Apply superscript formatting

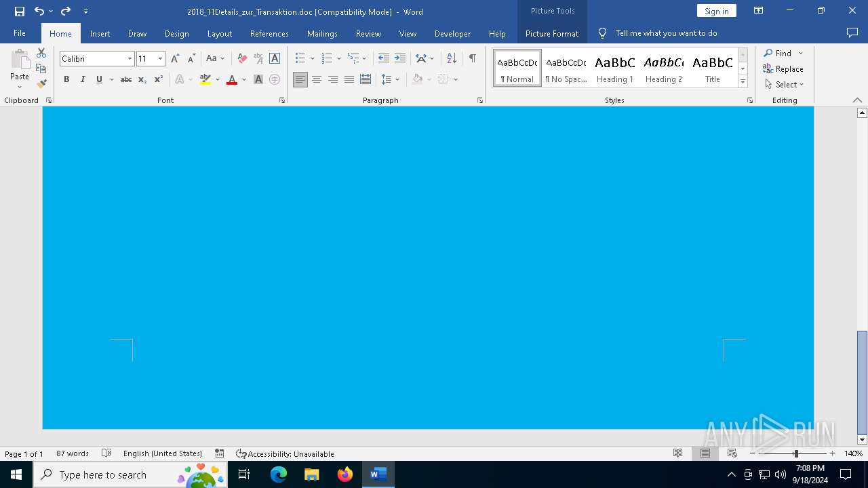point(159,79)
